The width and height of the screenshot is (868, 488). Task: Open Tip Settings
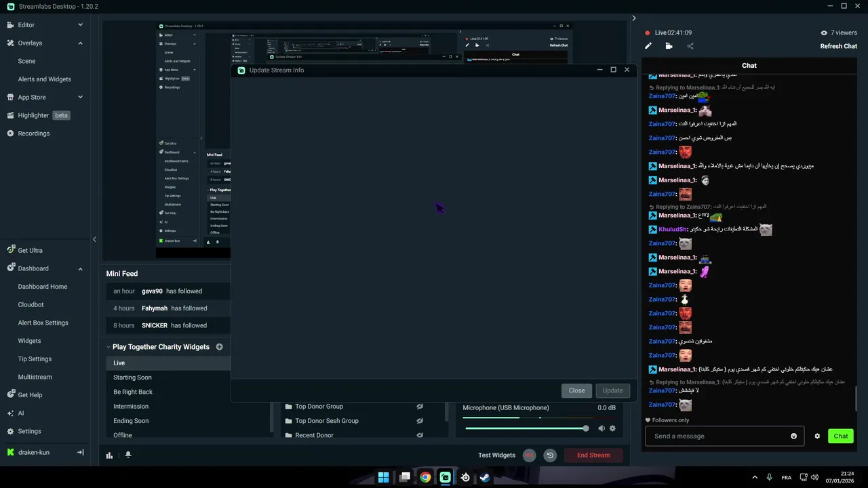(x=35, y=359)
